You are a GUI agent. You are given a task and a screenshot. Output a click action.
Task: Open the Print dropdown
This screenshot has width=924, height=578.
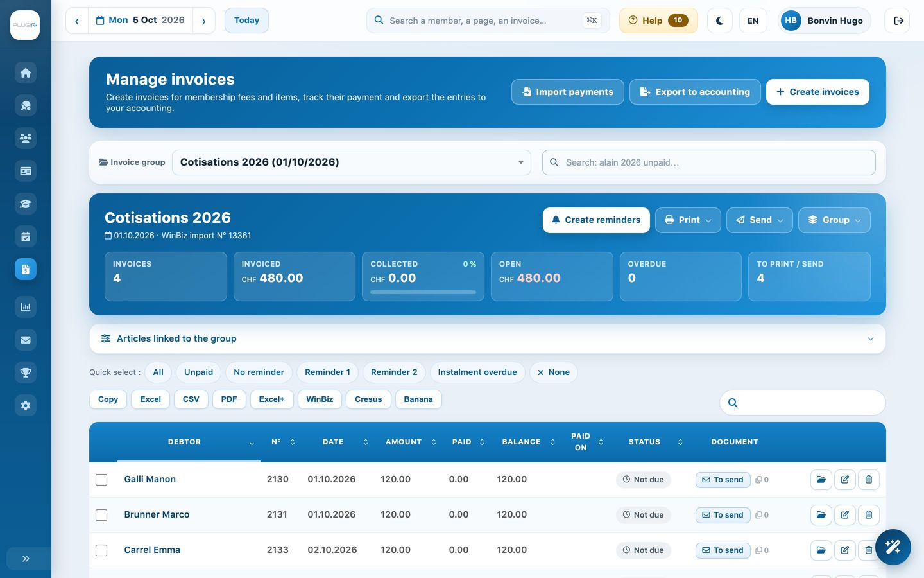tap(688, 220)
